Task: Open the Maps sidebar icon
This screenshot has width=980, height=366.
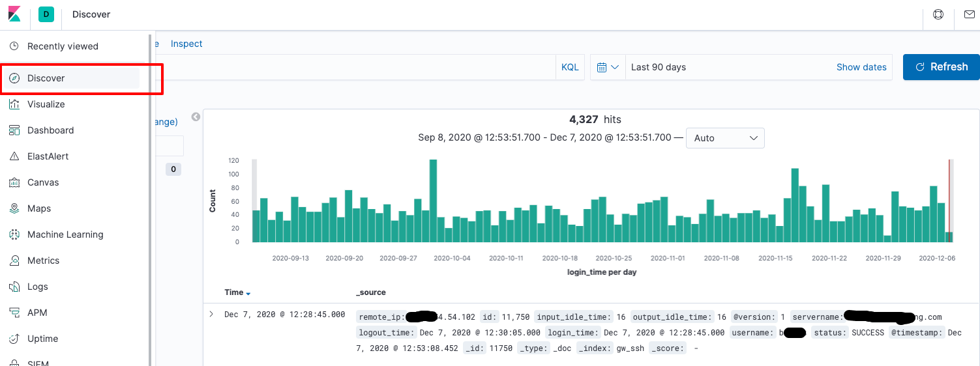Action: 14,208
